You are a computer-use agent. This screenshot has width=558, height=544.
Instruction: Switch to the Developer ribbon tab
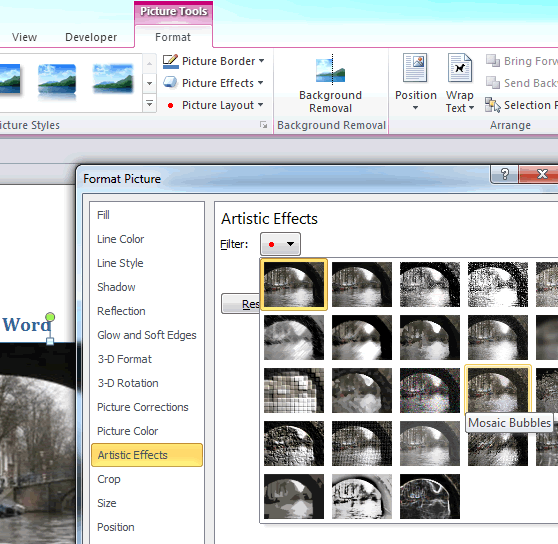(91, 37)
